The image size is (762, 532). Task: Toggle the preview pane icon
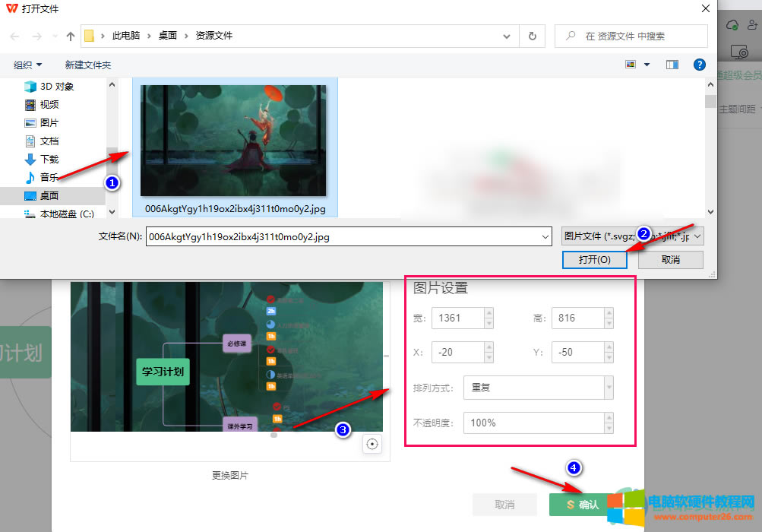click(x=672, y=65)
